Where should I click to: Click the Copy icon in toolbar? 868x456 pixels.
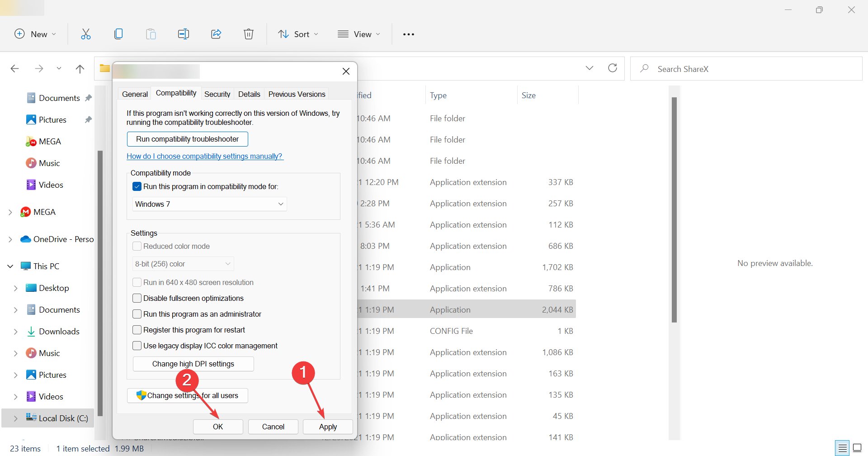[x=118, y=34]
